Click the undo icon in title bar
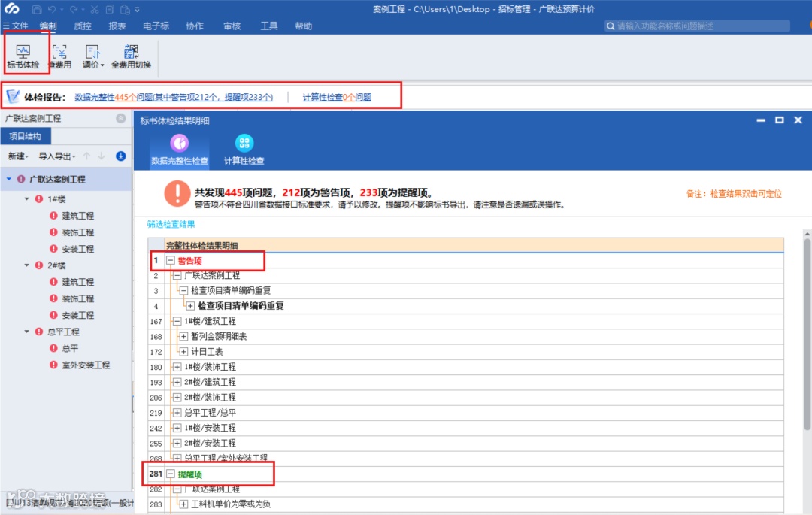This screenshot has height=515, width=812. [x=52, y=9]
